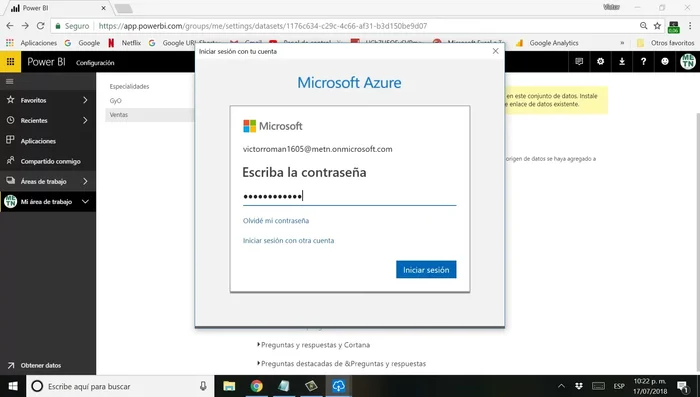Viewport: 700px width, 397px height.
Task: Open the feedback smiley icon
Action: coord(665,62)
